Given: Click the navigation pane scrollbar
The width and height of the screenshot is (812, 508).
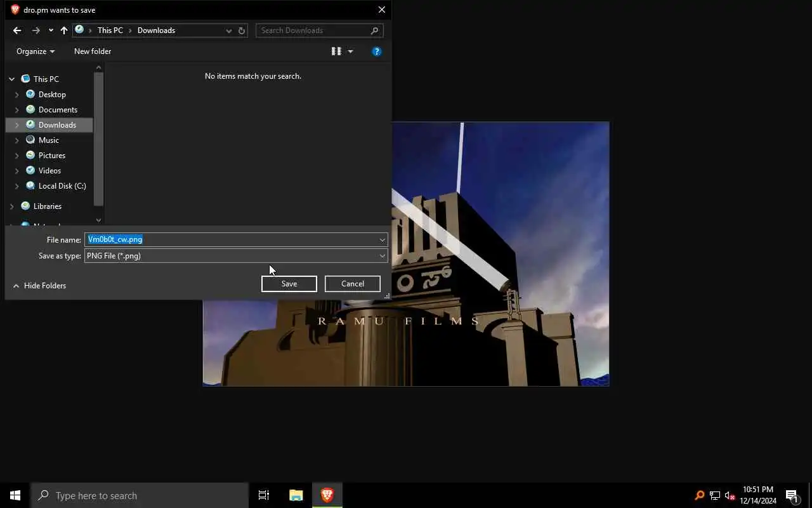Looking at the screenshot, I should (98, 138).
